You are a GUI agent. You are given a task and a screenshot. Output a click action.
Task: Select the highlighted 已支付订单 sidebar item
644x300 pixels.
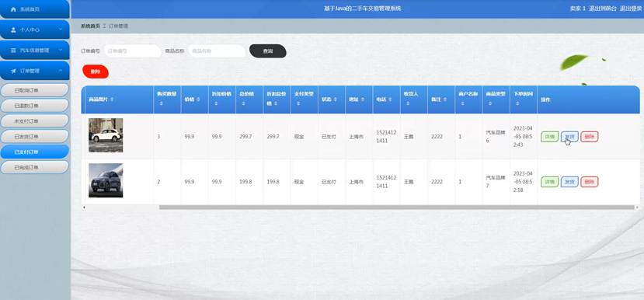pyautogui.click(x=34, y=152)
